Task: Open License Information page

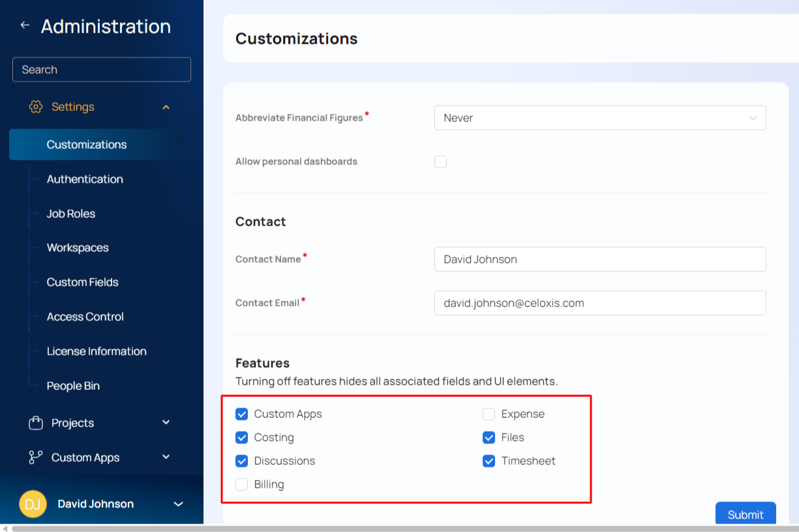Action: [x=97, y=351]
